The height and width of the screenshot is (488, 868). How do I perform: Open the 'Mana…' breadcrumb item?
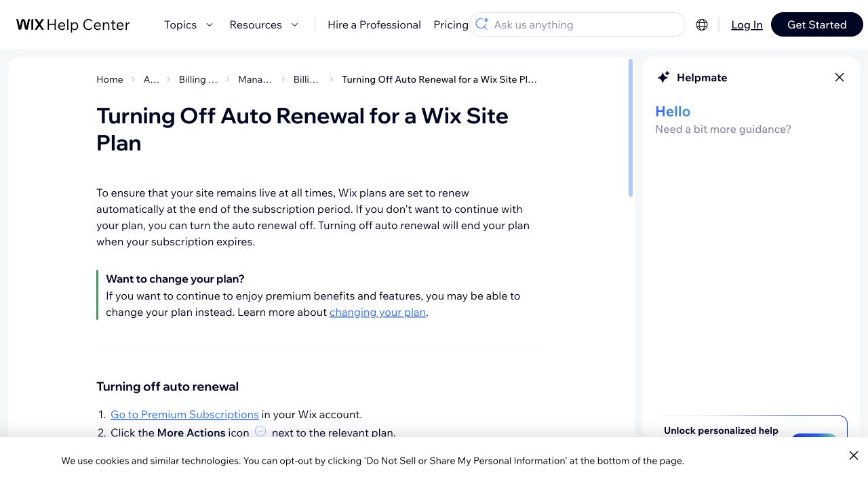coord(255,79)
